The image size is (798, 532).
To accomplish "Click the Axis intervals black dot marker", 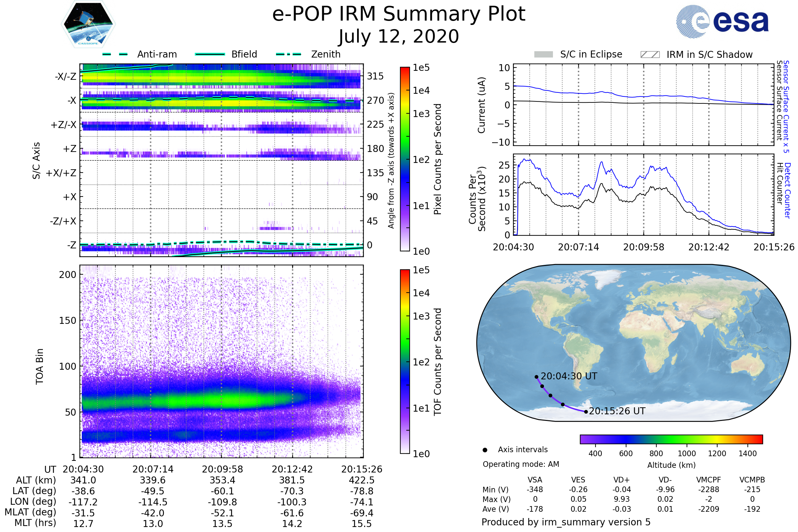I will click(485, 450).
